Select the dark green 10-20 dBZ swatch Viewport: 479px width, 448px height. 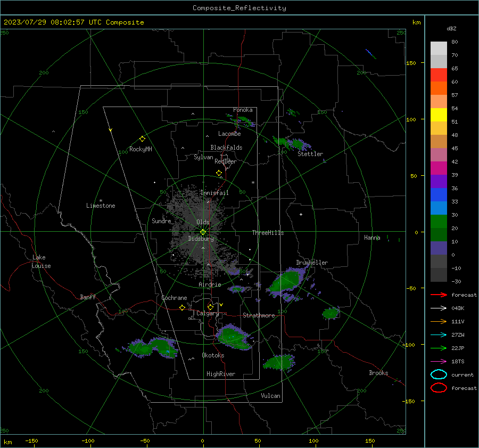(x=439, y=235)
